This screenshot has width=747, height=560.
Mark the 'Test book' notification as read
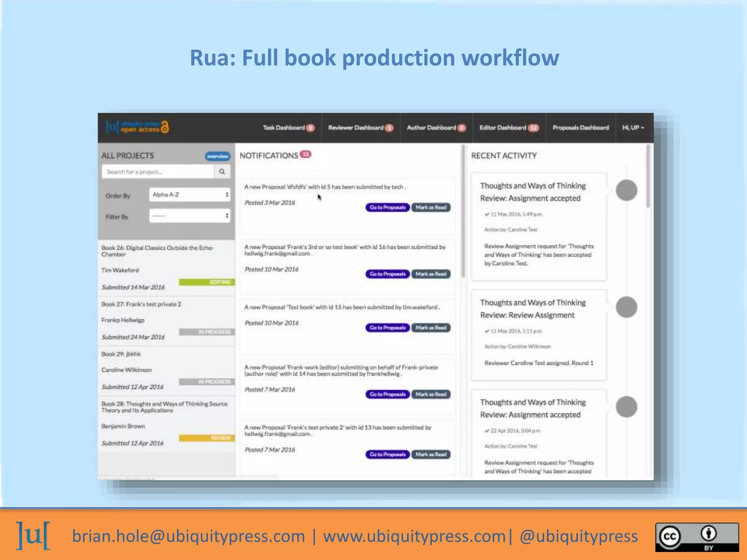coord(431,328)
